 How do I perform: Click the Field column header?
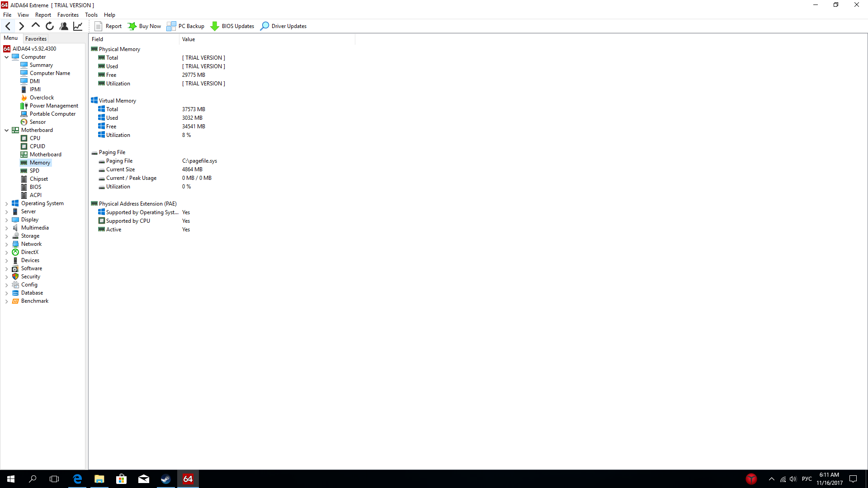click(x=134, y=39)
